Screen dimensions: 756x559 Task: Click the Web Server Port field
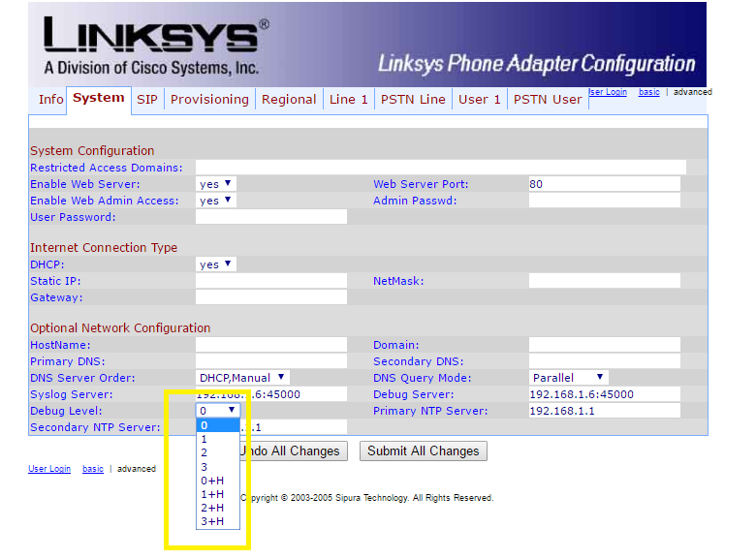[605, 184]
